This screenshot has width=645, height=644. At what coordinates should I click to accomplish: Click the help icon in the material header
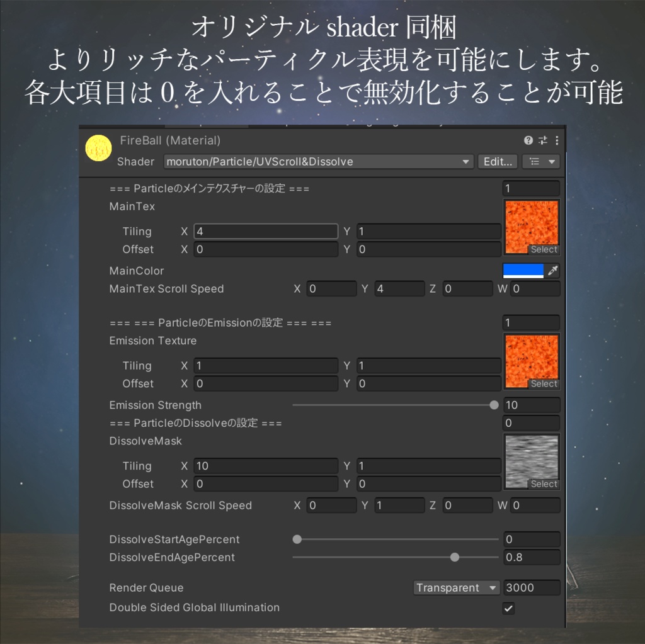click(x=528, y=140)
